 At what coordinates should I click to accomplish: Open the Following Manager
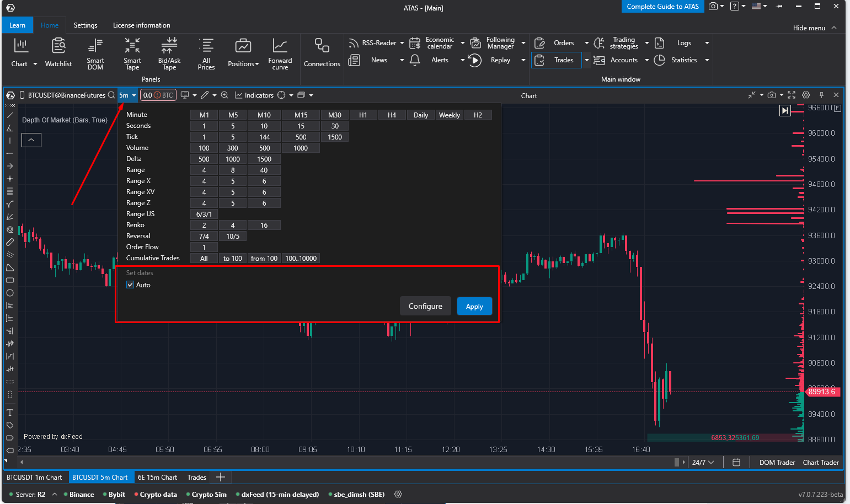click(493, 43)
